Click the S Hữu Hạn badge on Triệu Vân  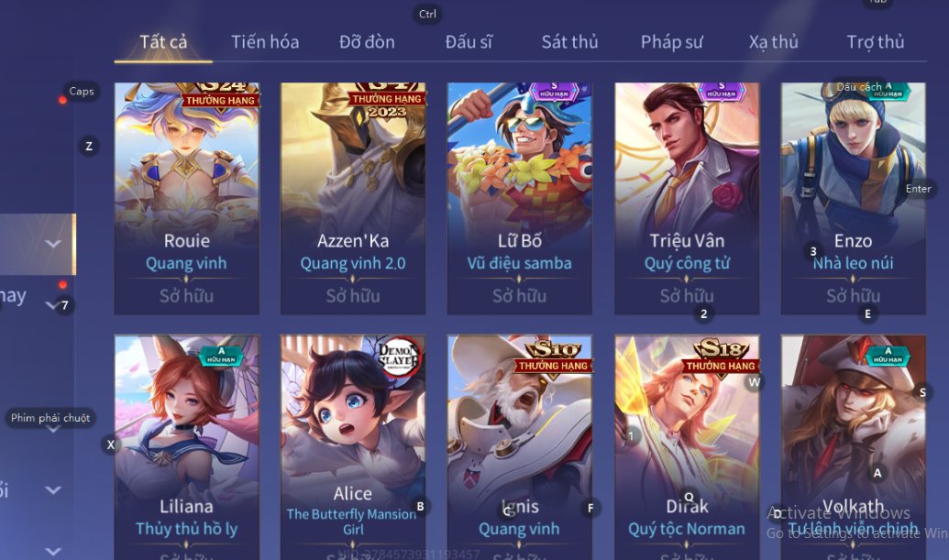click(x=722, y=92)
